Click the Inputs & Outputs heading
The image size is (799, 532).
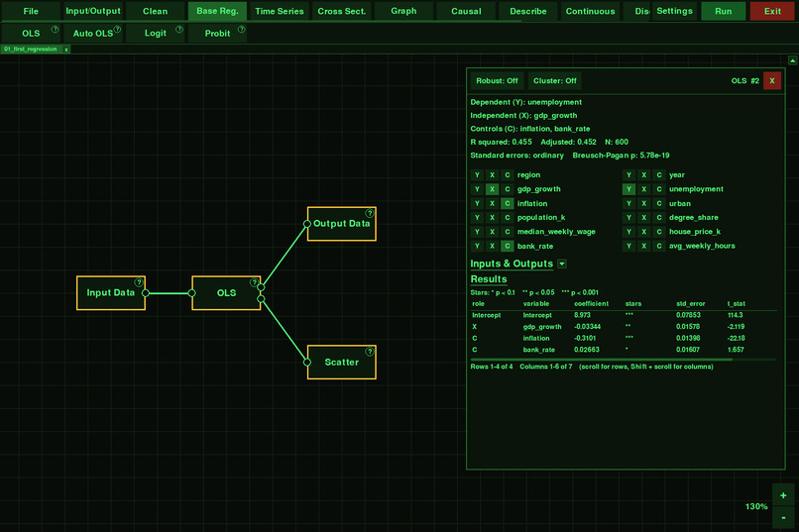[512, 264]
